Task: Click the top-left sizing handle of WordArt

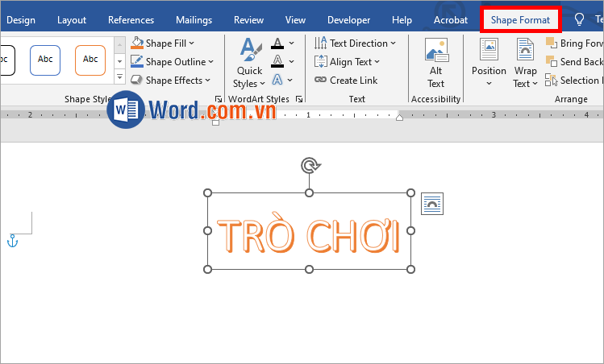Action: coord(207,192)
